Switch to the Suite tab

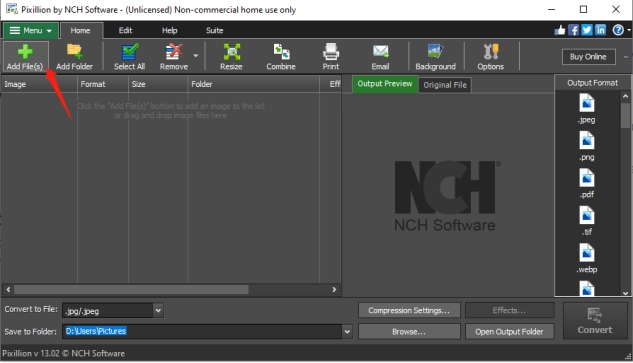pyautogui.click(x=214, y=31)
